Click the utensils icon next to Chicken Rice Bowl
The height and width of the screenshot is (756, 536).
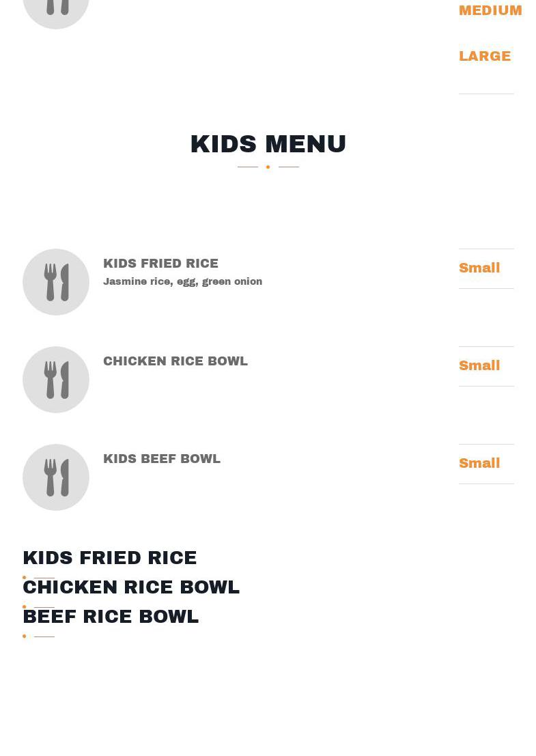56,380
